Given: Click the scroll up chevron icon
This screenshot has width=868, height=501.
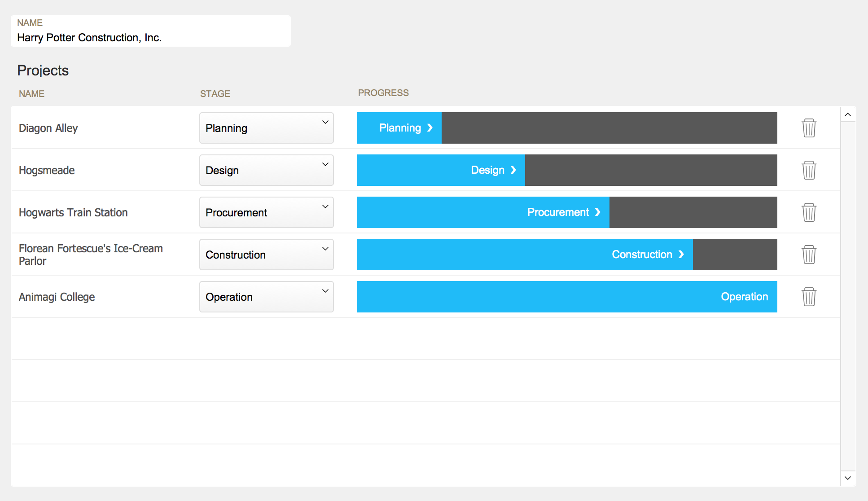Looking at the screenshot, I should click(848, 114).
